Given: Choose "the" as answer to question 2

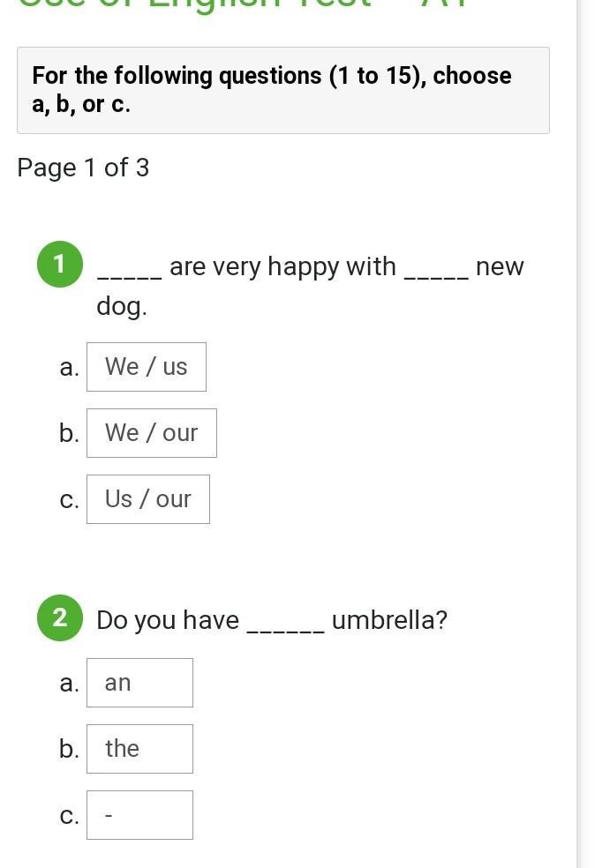Looking at the screenshot, I should (139, 749).
